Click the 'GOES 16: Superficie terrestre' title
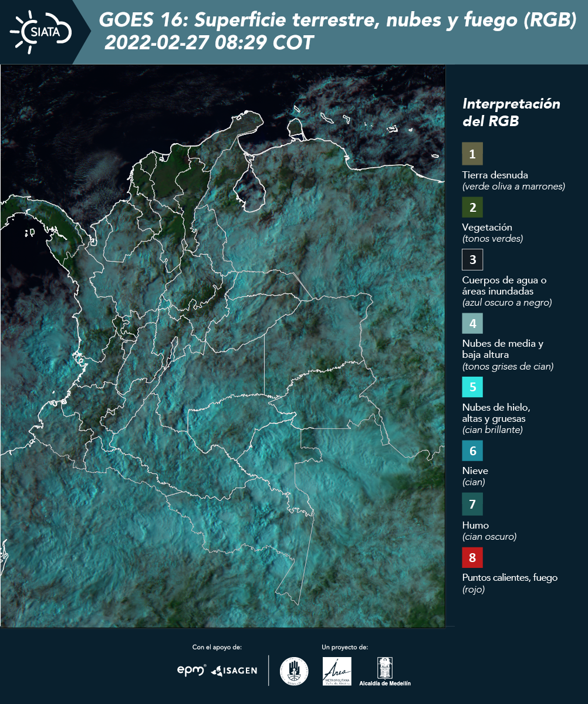This screenshot has height=704, width=588. (x=337, y=21)
